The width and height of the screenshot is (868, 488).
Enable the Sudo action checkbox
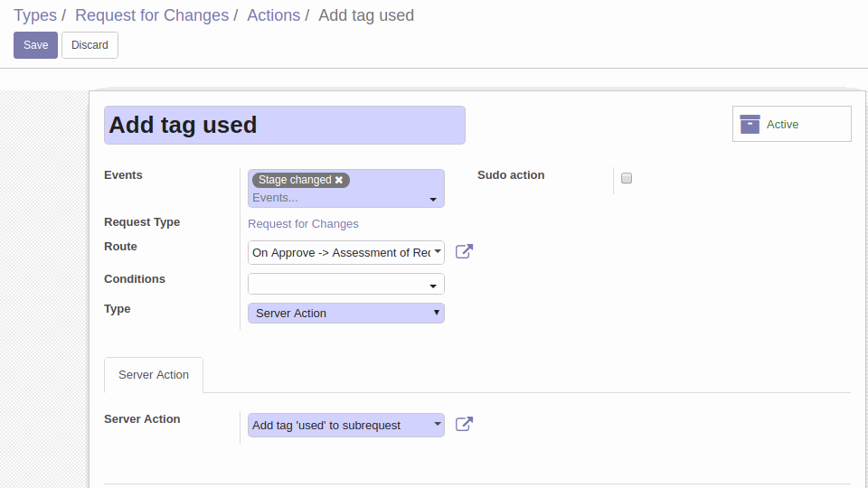(626, 178)
